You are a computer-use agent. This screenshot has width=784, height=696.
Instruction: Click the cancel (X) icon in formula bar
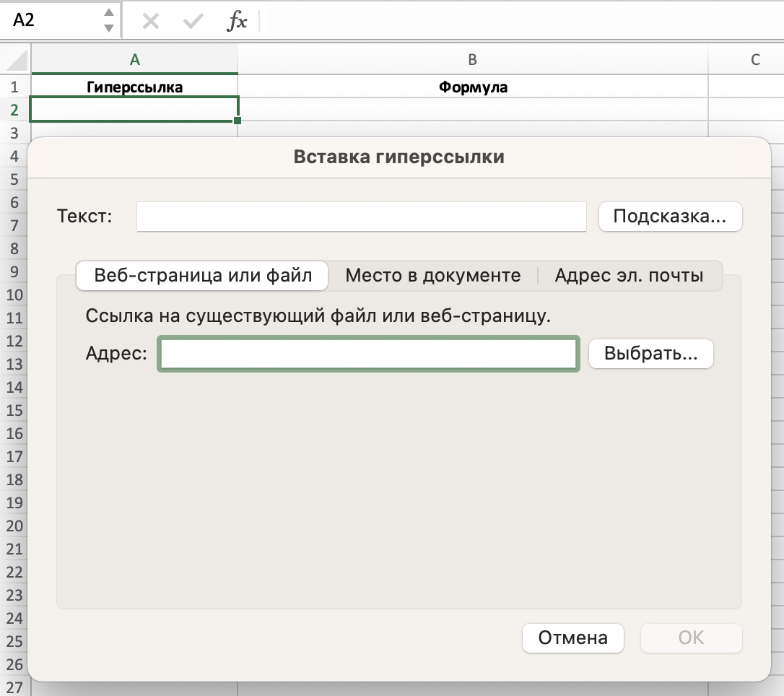point(150,21)
